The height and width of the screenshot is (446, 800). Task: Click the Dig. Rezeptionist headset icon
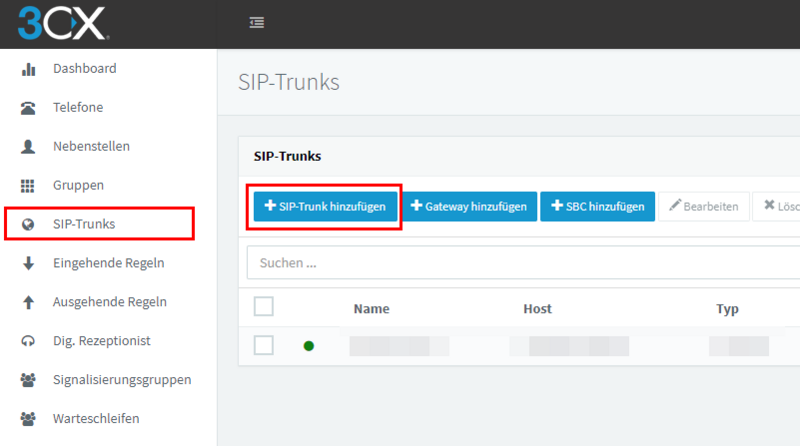pyautogui.click(x=28, y=341)
